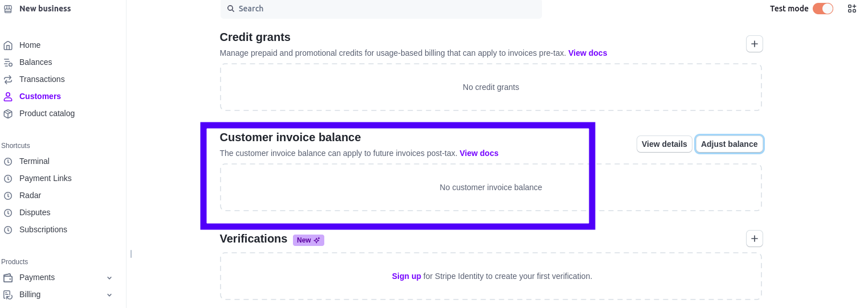Click the View details button

point(664,144)
